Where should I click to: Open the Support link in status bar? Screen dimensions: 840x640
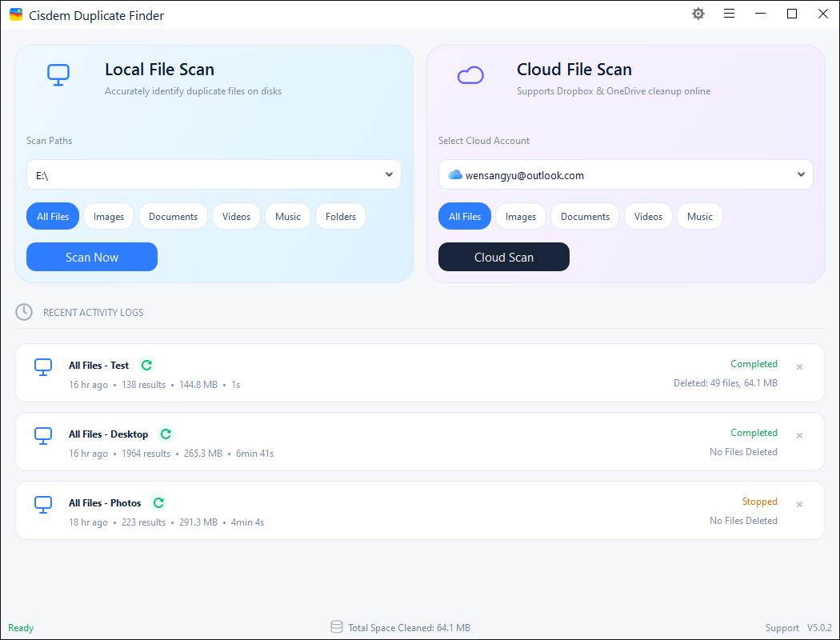coord(782,628)
